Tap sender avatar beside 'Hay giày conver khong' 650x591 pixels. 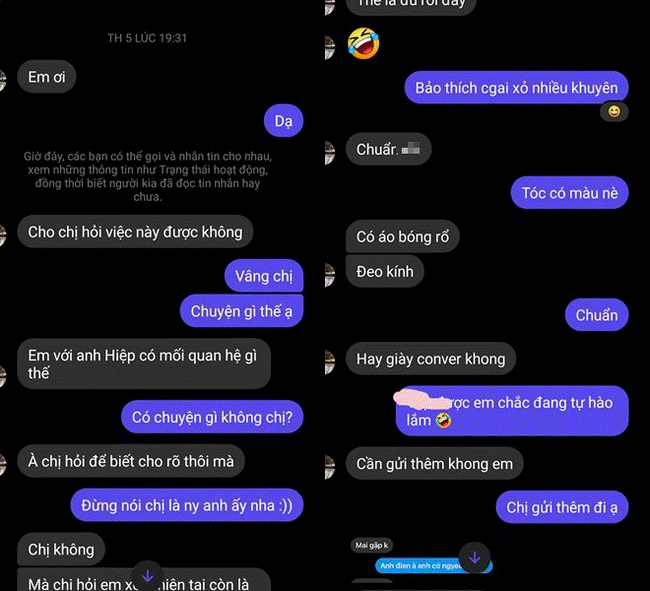[x=330, y=362]
